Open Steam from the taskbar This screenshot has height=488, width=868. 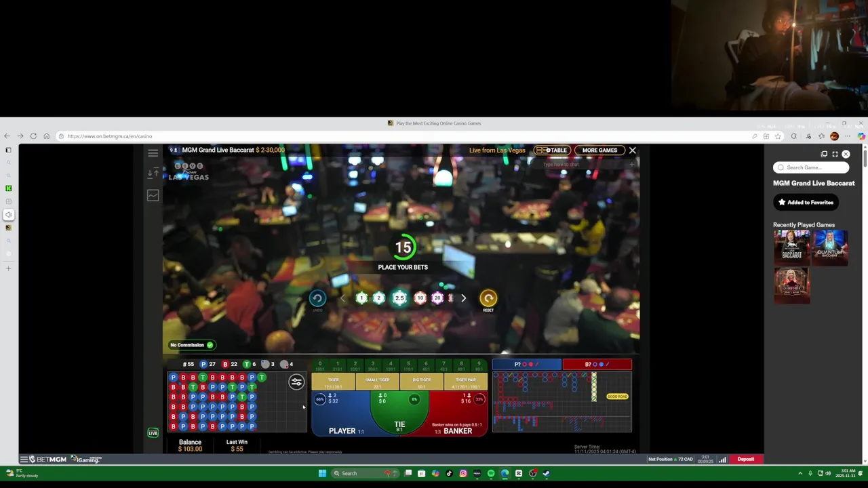click(547, 473)
